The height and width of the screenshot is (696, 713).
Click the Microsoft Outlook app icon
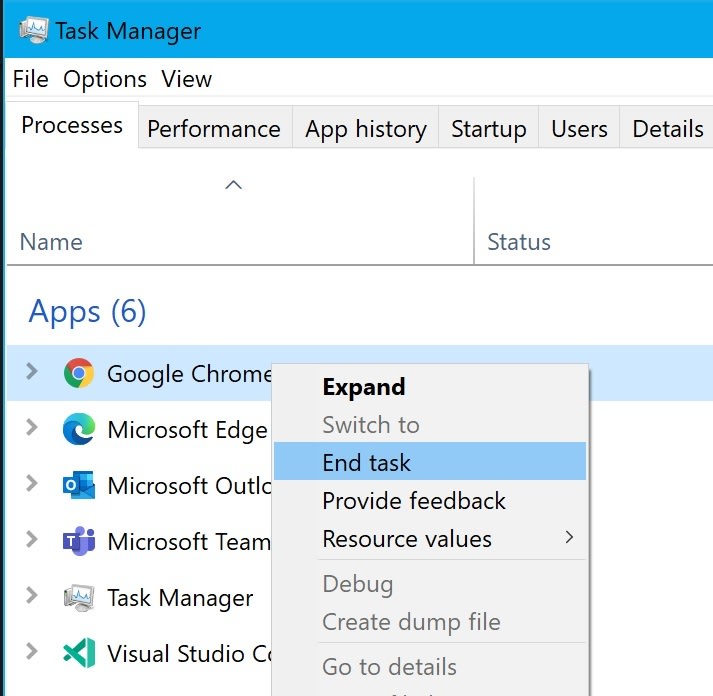point(79,485)
